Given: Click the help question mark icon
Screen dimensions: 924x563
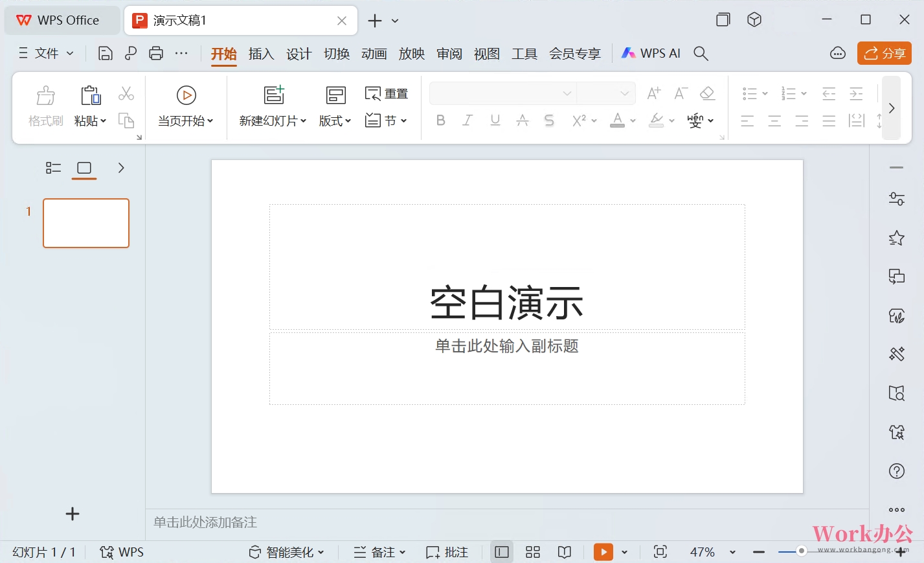Looking at the screenshot, I should (897, 471).
